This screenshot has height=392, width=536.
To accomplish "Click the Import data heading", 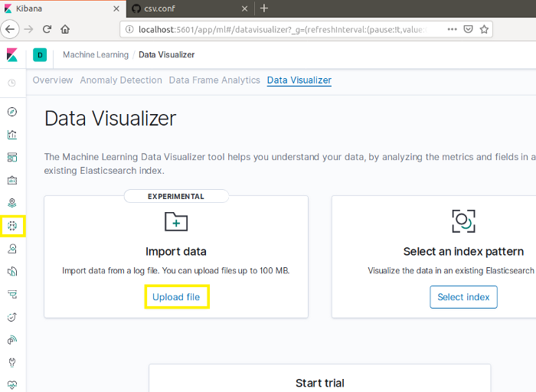I will (x=176, y=252).
